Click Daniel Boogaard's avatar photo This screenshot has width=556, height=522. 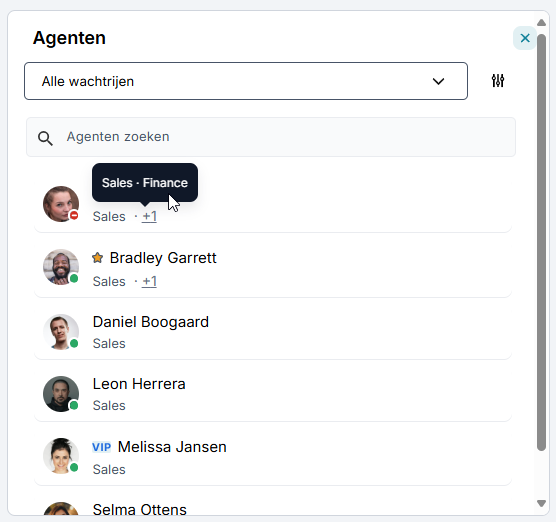[x=61, y=332]
